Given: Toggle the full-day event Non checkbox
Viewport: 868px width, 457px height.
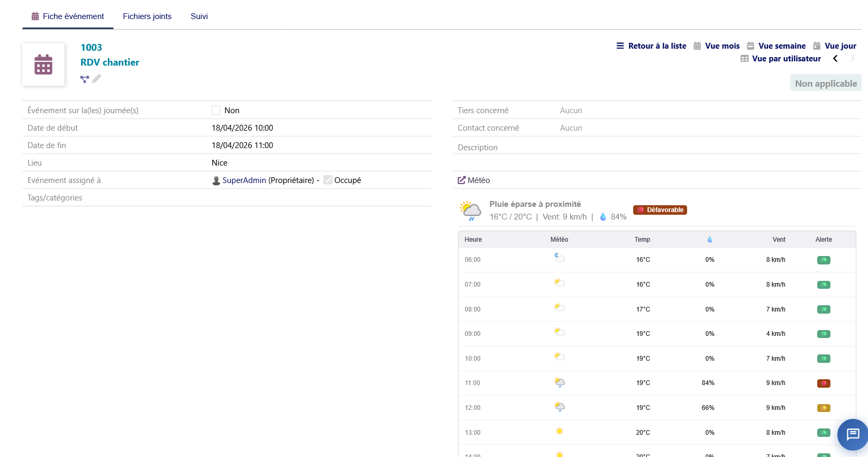Looking at the screenshot, I should click(x=216, y=110).
